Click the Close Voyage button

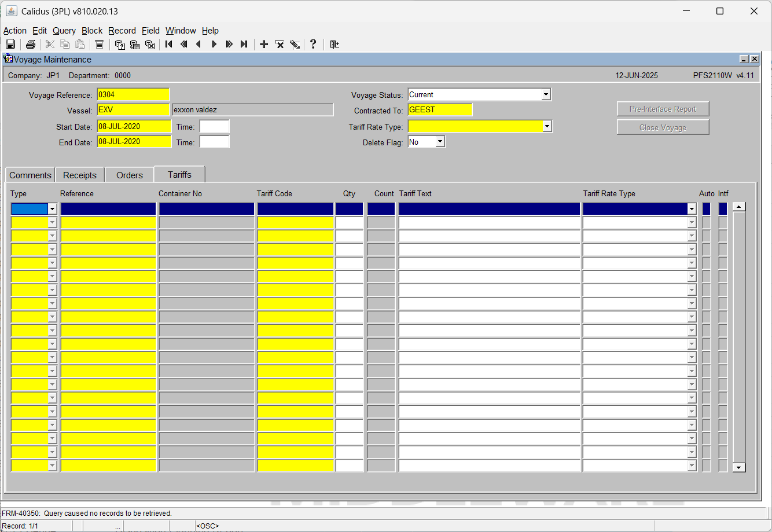pos(663,127)
